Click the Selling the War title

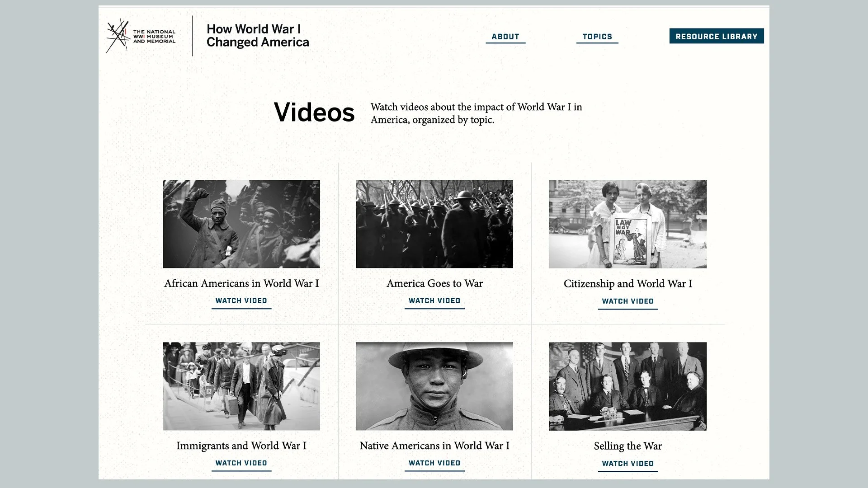pyautogui.click(x=628, y=446)
